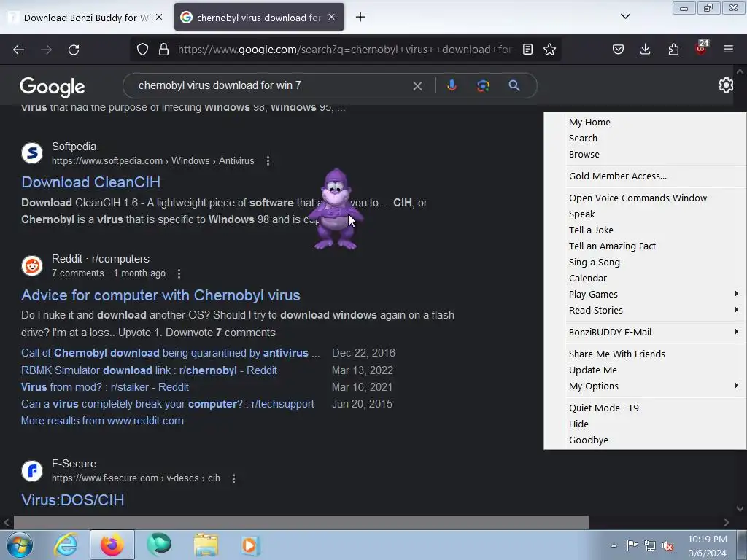Click the site padlock icon
Viewport: 747px width, 560px height.
164,50
